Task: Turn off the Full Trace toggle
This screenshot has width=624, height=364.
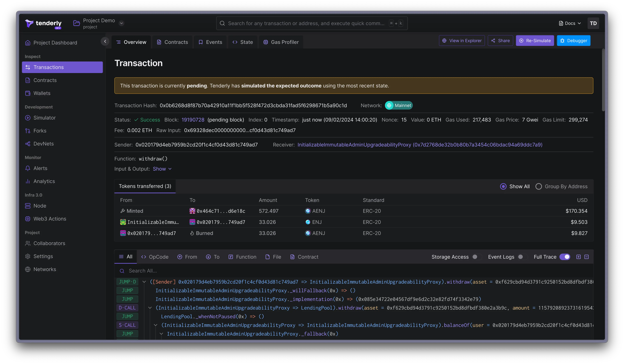Action: [x=565, y=257]
